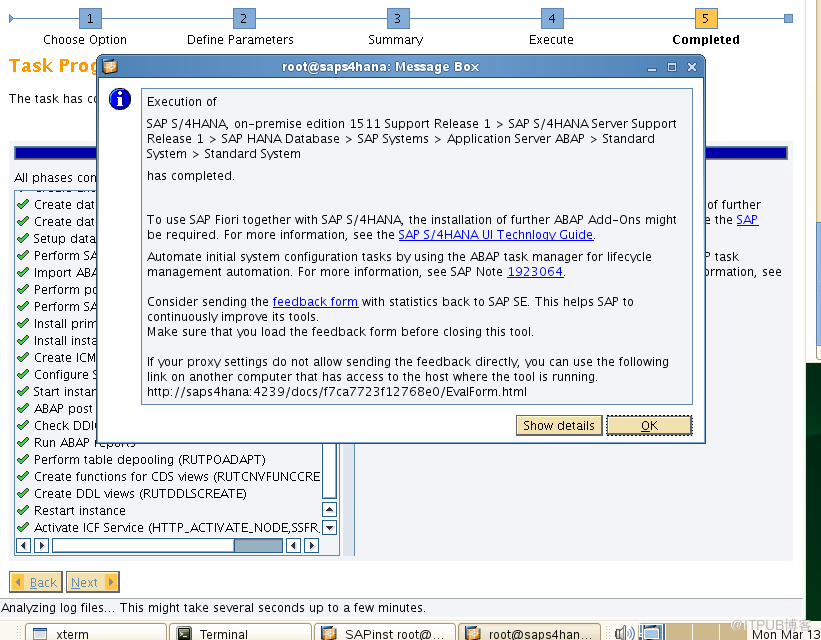Click the Task Prog orange heading

[x=53, y=66]
